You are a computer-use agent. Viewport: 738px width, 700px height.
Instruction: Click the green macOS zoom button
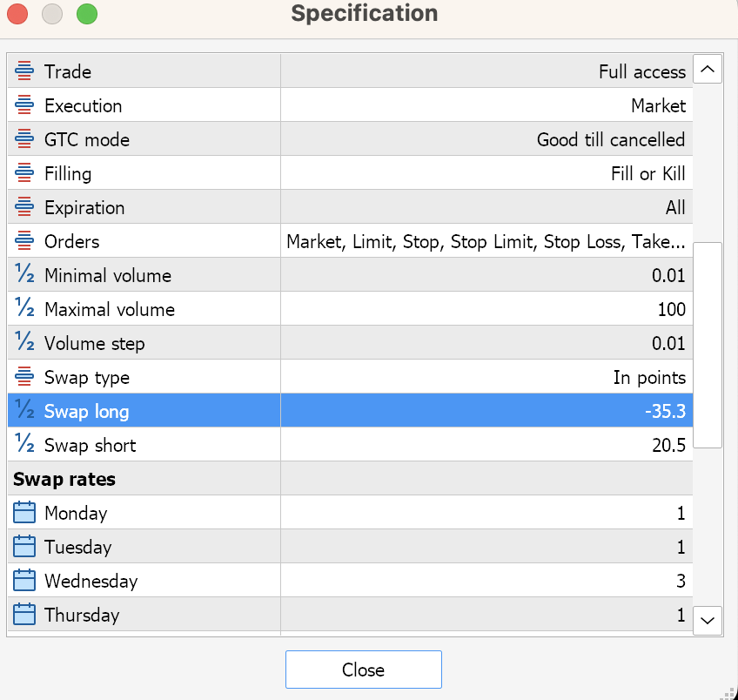click(87, 14)
